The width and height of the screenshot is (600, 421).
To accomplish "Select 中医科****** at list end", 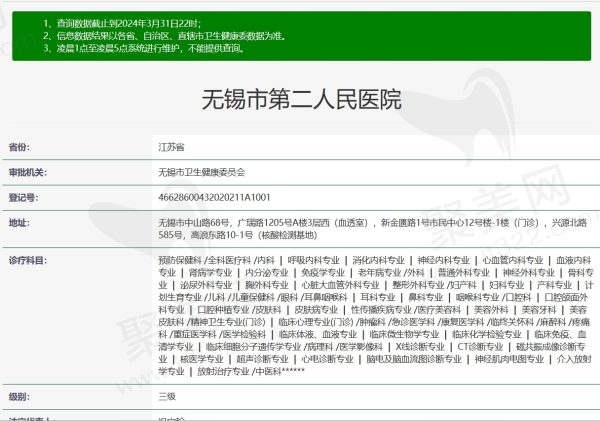I will [x=280, y=372].
